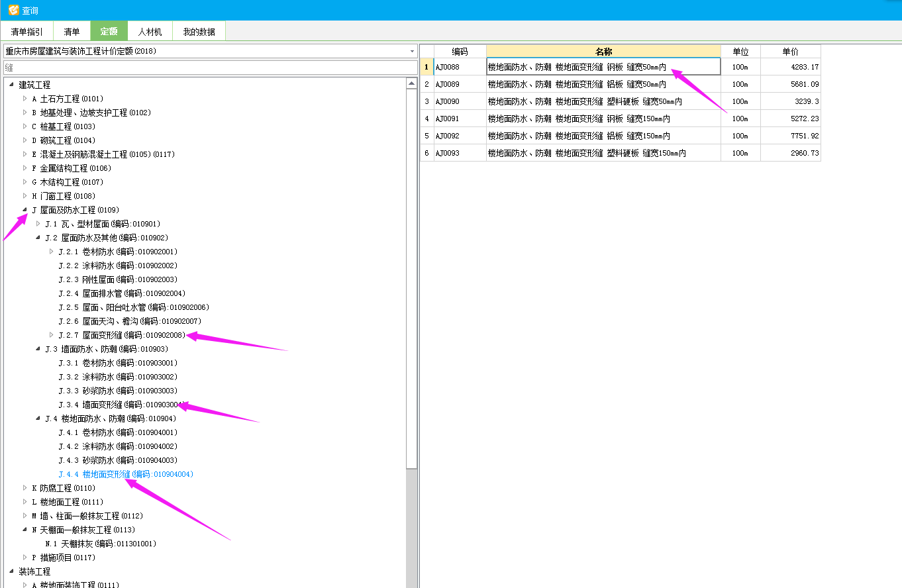The height and width of the screenshot is (588, 902).
Task: Collapse J.3 墙面防水、防潮 node
Action: 38,349
